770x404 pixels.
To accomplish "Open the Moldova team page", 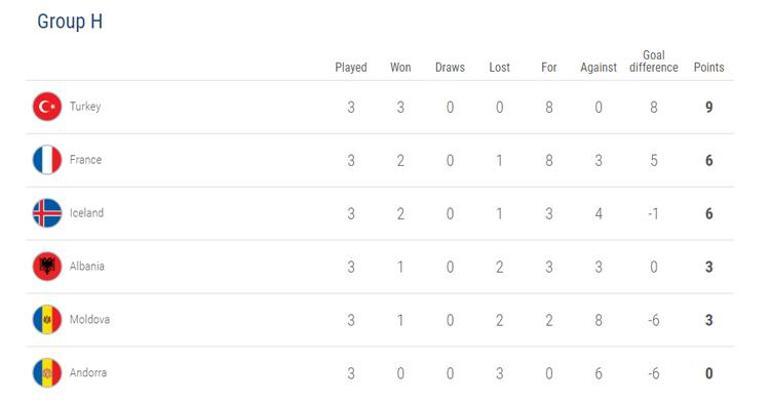I will pyautogui.click(x=90, y=320).
